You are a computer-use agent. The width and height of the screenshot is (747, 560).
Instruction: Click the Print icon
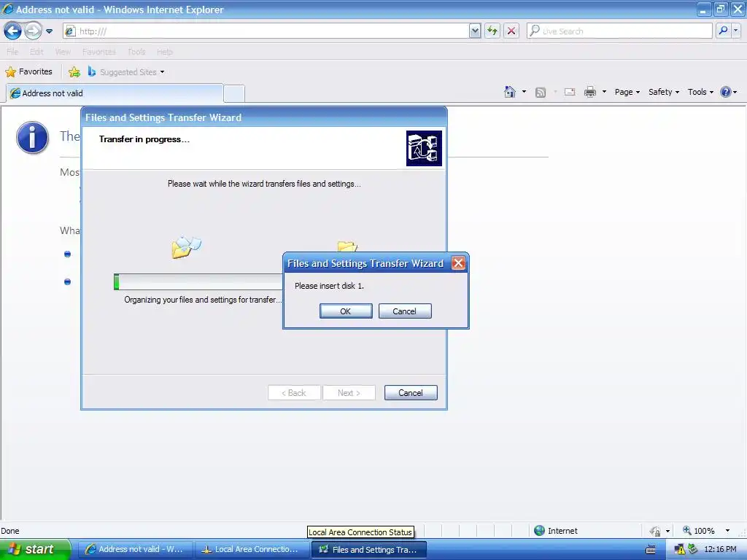pos(589,92)
